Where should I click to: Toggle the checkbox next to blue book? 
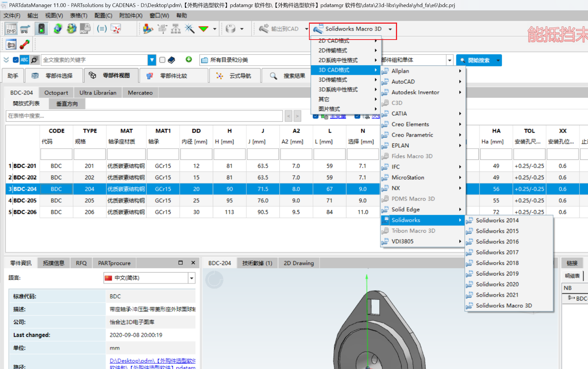point(162,60)
